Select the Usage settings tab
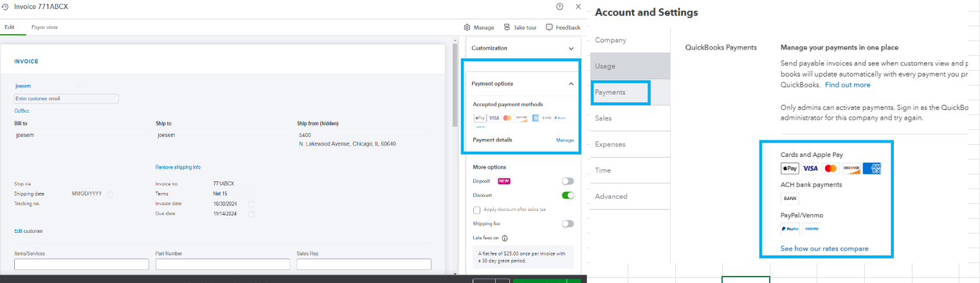 pos(630,66)
